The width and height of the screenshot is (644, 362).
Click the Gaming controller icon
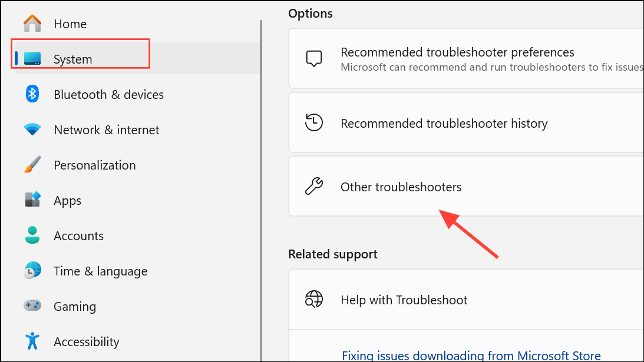[32, 306]
